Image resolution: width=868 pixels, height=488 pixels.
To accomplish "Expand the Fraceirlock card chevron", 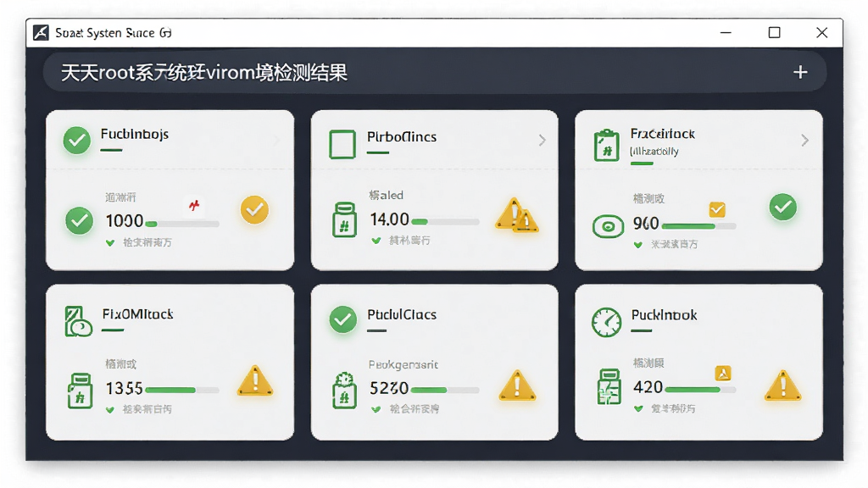I will tap(805, 141).
